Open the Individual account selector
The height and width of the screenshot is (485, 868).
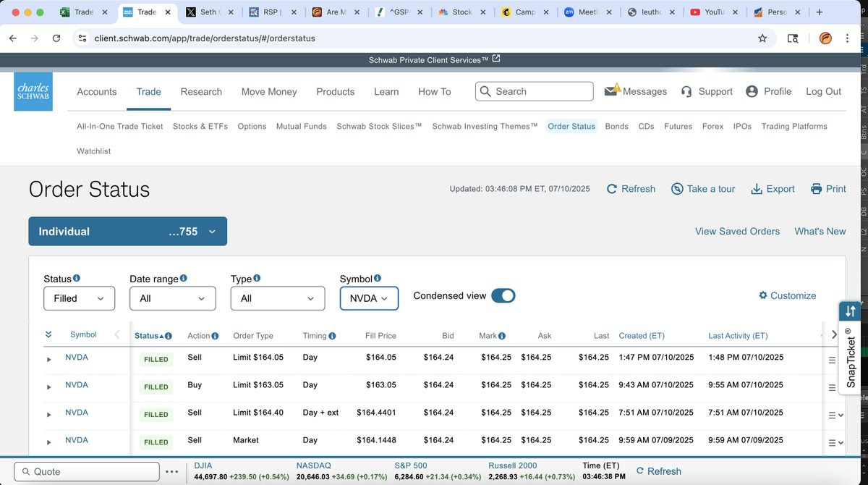[127, 232]
